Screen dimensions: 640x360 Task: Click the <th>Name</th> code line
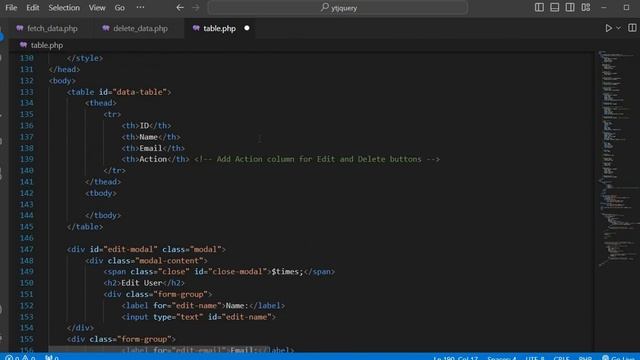[x=151, y=137]
